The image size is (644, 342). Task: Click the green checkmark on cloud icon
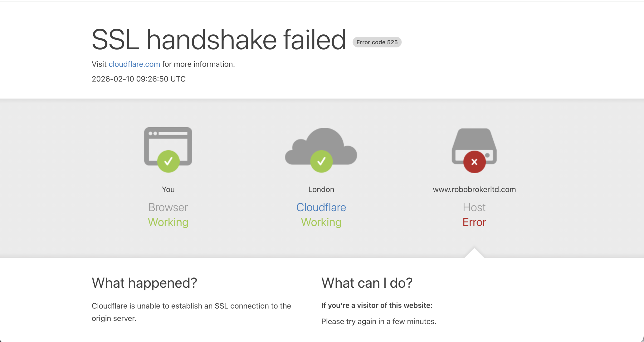coord(321,161)
